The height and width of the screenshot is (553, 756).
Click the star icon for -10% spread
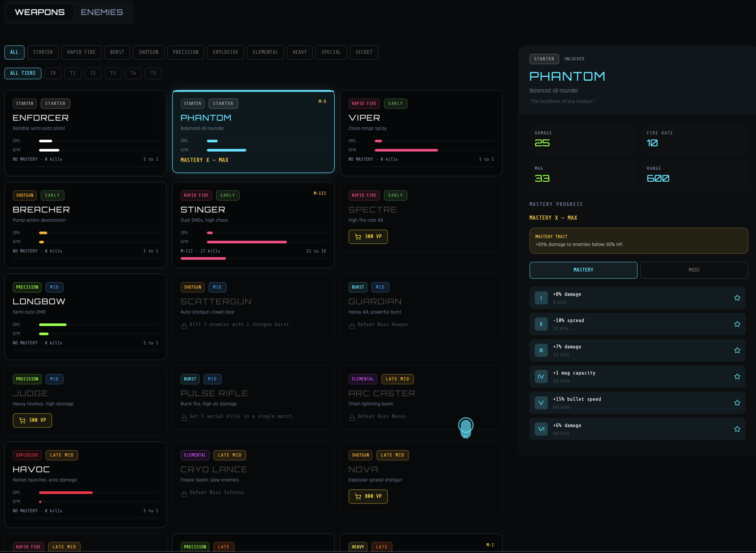[737, 324]
